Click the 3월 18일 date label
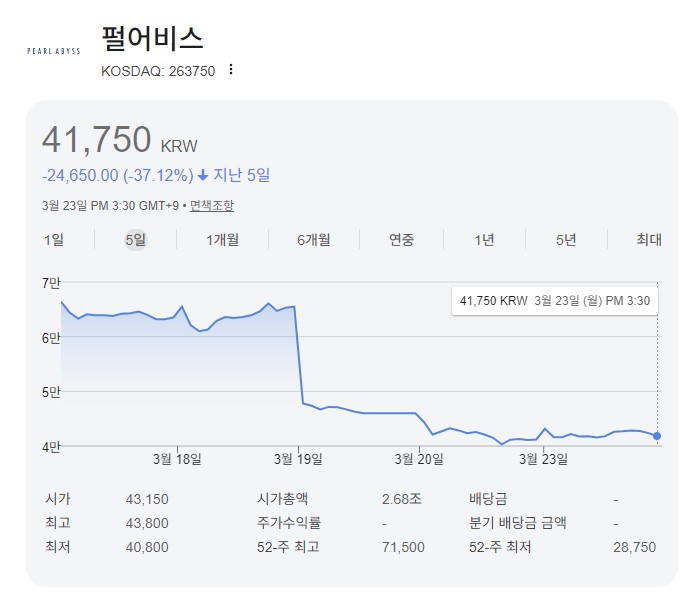Image resolution: width=692 pixels, height=599 pixels. (x=177, y=459)
